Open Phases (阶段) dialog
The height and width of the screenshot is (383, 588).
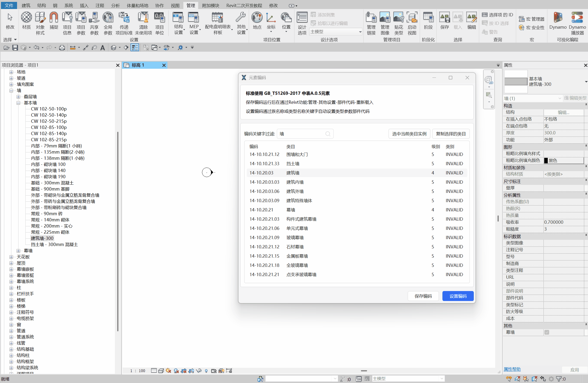[428, 21]
